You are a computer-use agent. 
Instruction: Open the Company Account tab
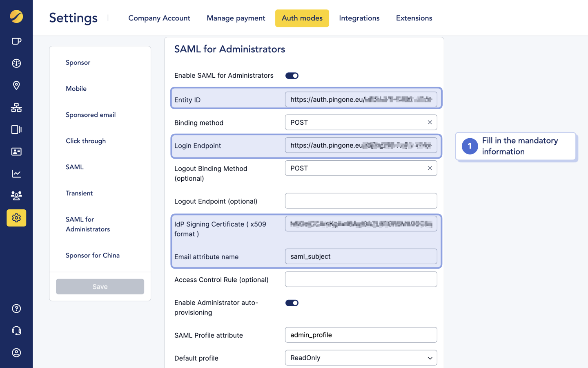coord(159,18)
